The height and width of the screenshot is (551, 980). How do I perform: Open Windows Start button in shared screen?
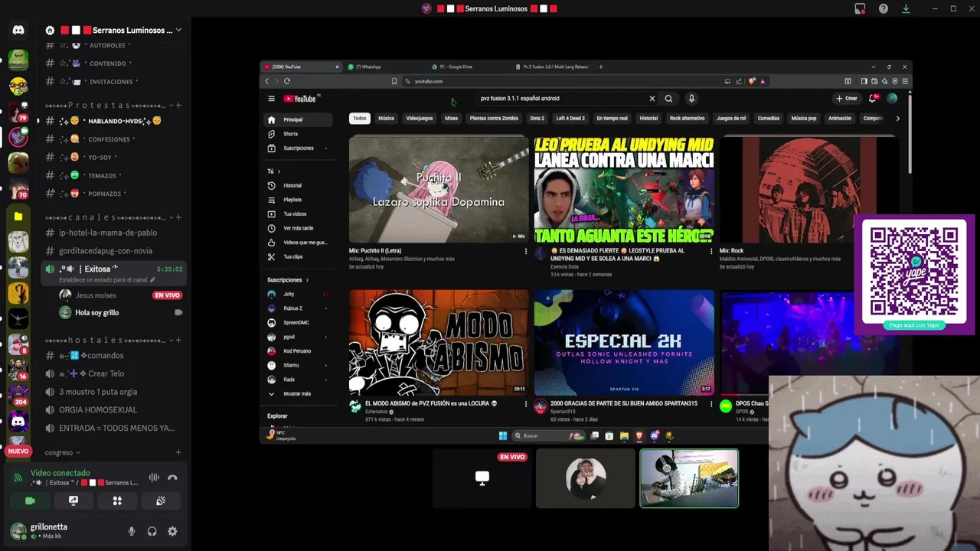point(503,435)
